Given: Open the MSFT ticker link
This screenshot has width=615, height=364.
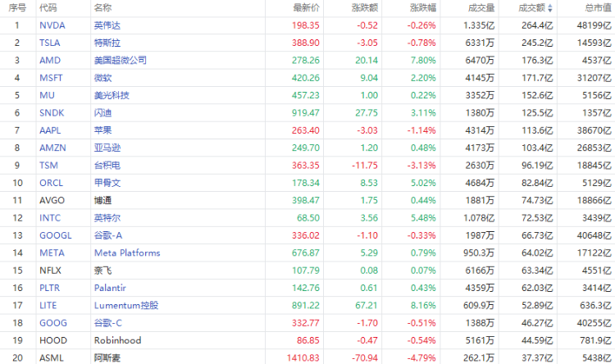Looking at the screenshot, I should pyautogui.click(x=51, y=78).
